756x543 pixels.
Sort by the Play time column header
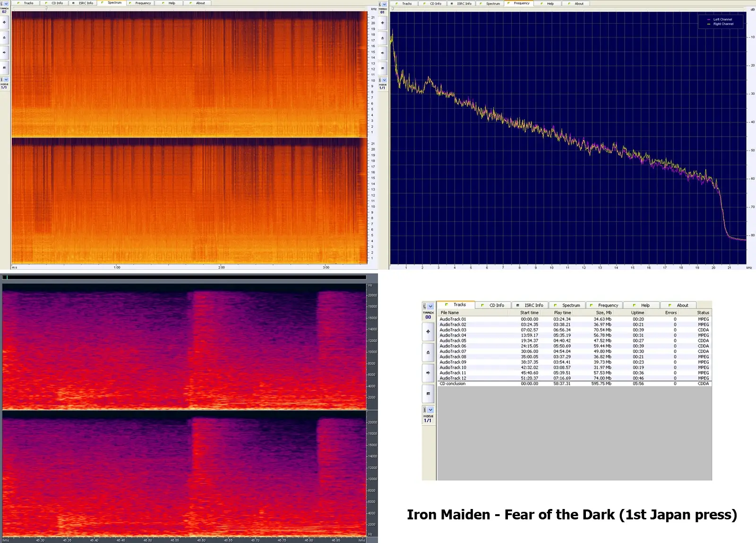point(557,313)
